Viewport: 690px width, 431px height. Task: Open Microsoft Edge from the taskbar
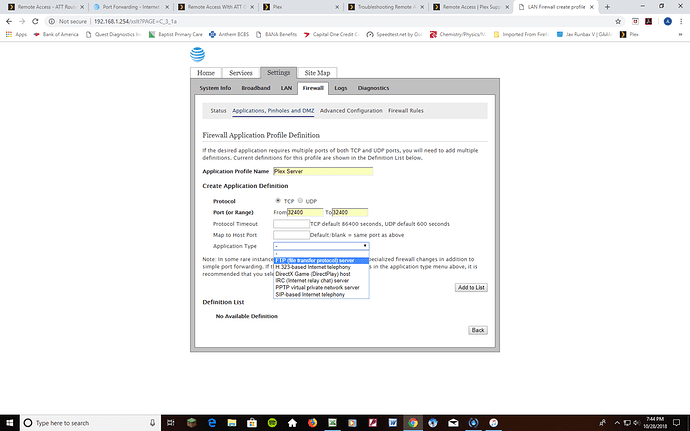click(x=212, y=423)
